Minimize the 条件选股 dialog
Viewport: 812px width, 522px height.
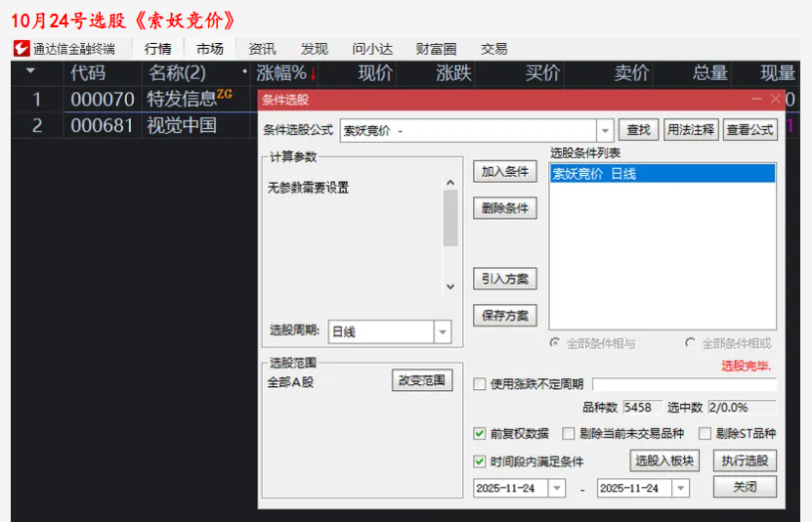click(756, 99)
